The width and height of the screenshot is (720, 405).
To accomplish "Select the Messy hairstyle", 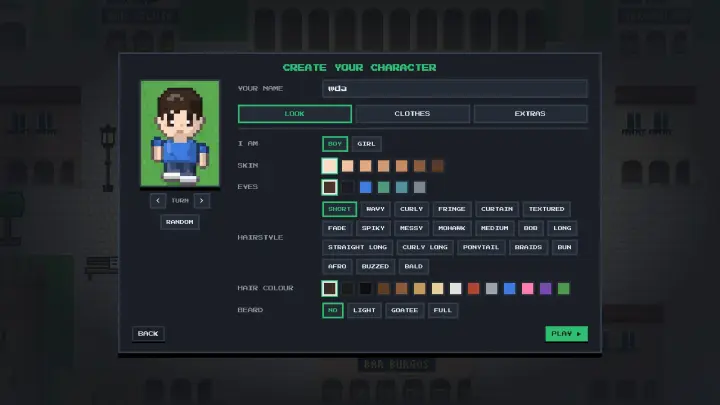I will coord(411,228).
